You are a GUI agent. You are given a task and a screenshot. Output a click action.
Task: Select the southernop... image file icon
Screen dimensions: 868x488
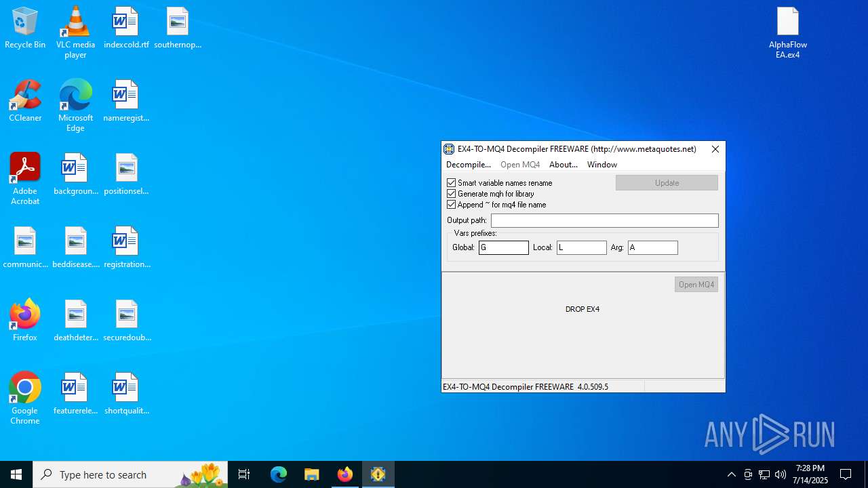pyautogui.click(x=178, y=28)
